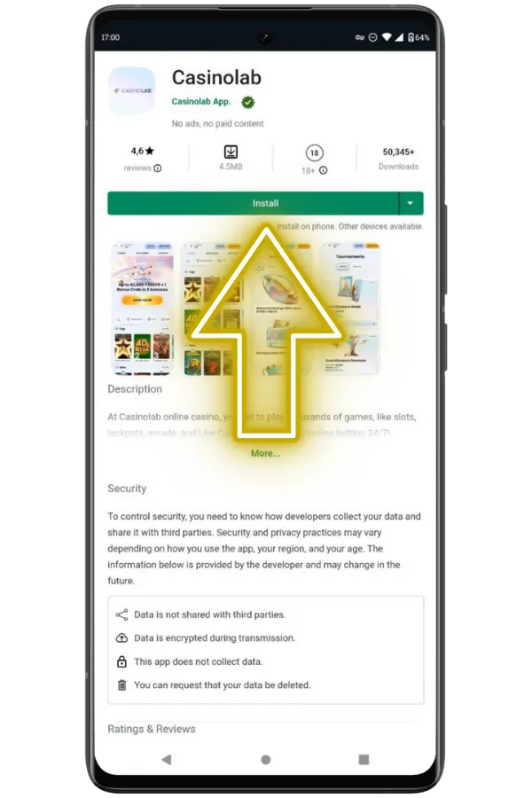
Task: Open the 18+ rating info icon
Action: 323,170
